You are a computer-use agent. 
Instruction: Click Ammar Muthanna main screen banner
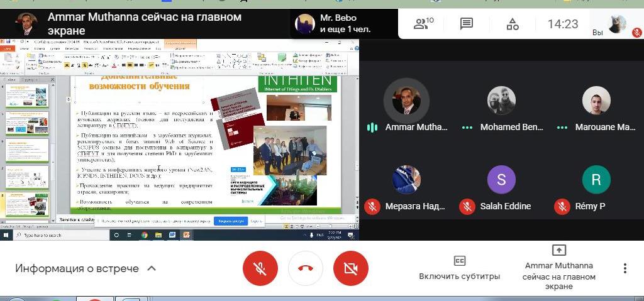coord(145,24)
